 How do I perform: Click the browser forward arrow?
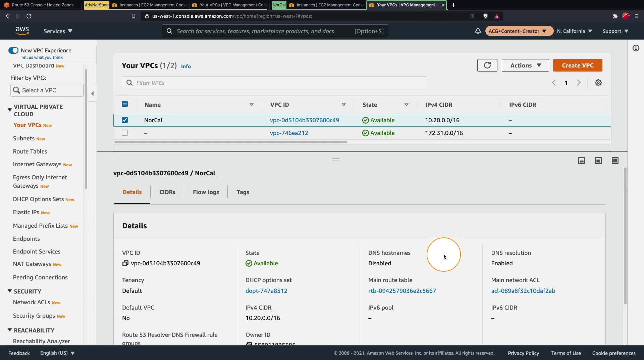tap(18, 16)
